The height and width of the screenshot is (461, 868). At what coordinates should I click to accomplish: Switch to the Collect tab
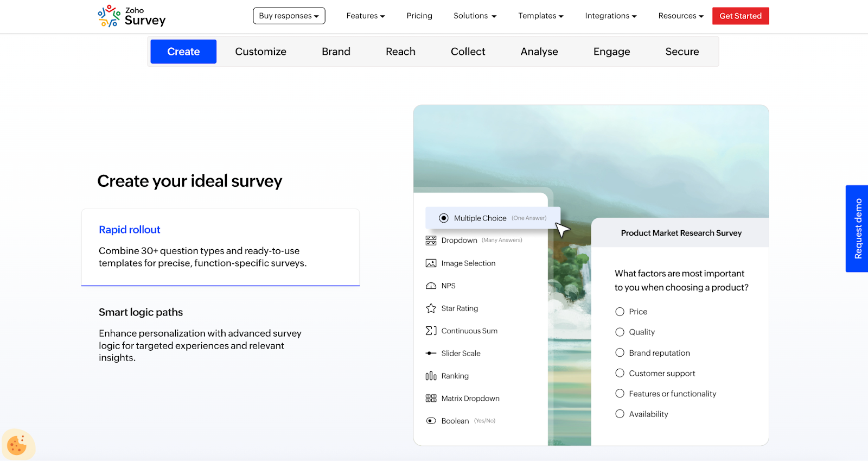click(468, 52)
